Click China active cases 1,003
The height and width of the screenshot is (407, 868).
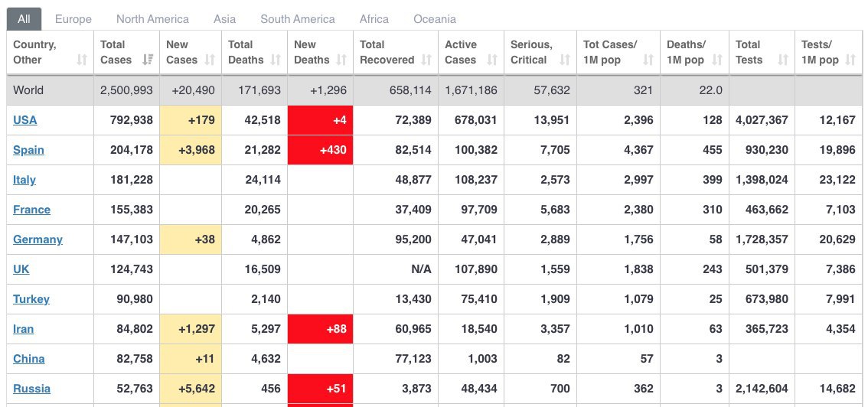point(481,359)
